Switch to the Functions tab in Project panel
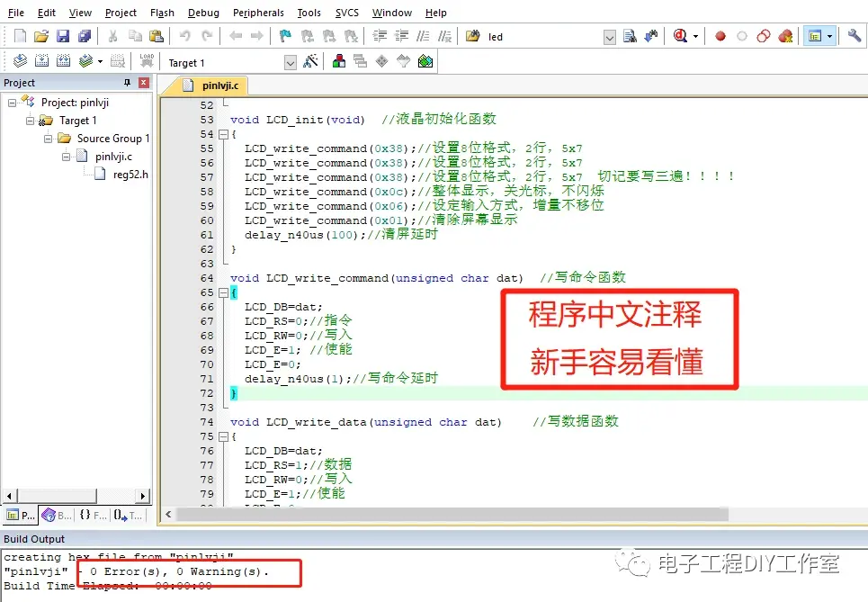 click(x=93, y=515)
